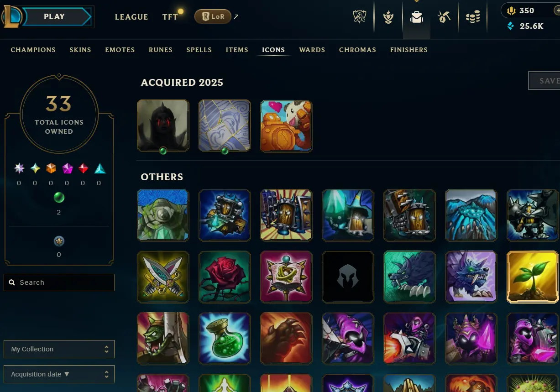Select the crossed daggers summoner icon

point(163,277)
